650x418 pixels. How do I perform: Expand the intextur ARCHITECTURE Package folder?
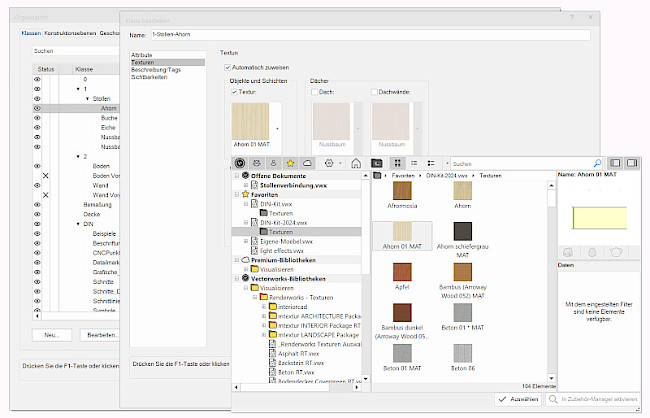(x=262, y=314)
